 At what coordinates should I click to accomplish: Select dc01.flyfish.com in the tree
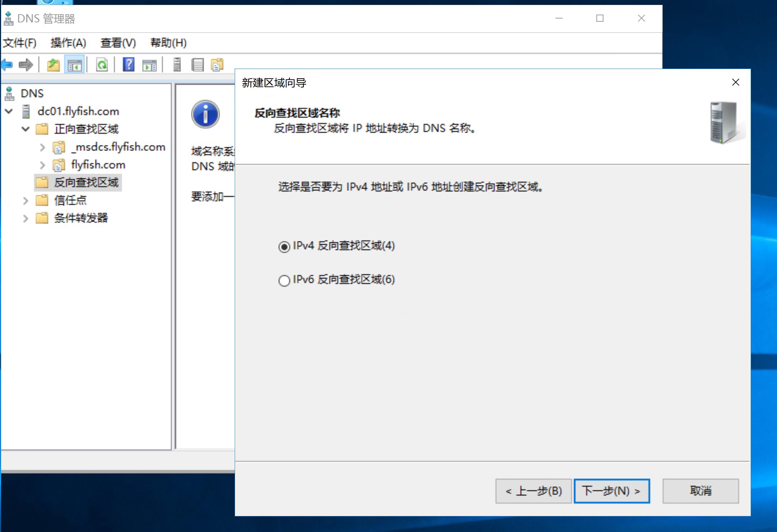point(78,111)
